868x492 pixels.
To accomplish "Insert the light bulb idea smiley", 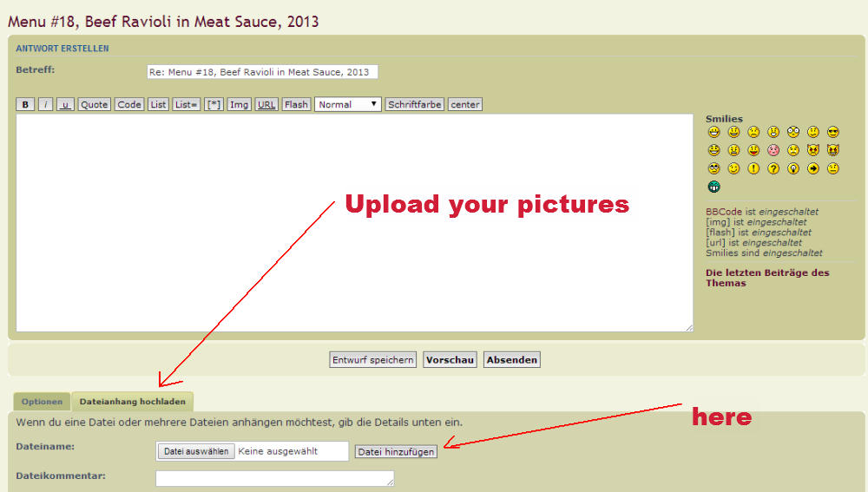I will (x=793, y=168).
